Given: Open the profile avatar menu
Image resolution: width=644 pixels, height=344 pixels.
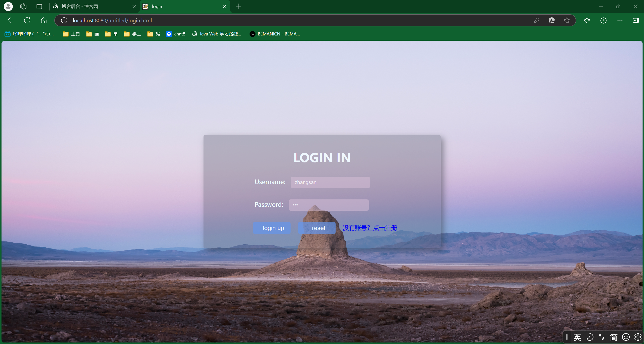Looking at the screenshot, I should [8, 6].
